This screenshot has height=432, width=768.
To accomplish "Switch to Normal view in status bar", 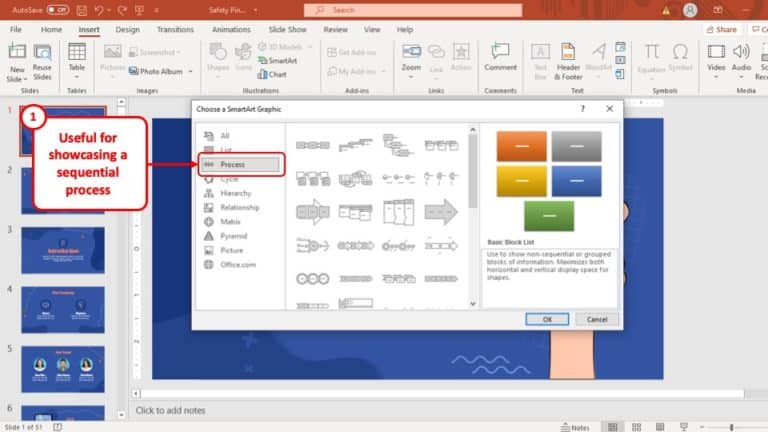I will 612,427.
